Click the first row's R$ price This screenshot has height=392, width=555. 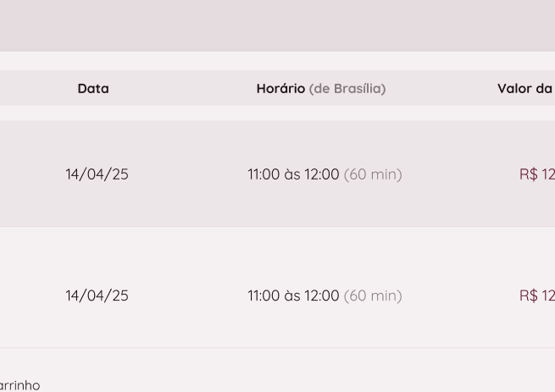point(536,174)
